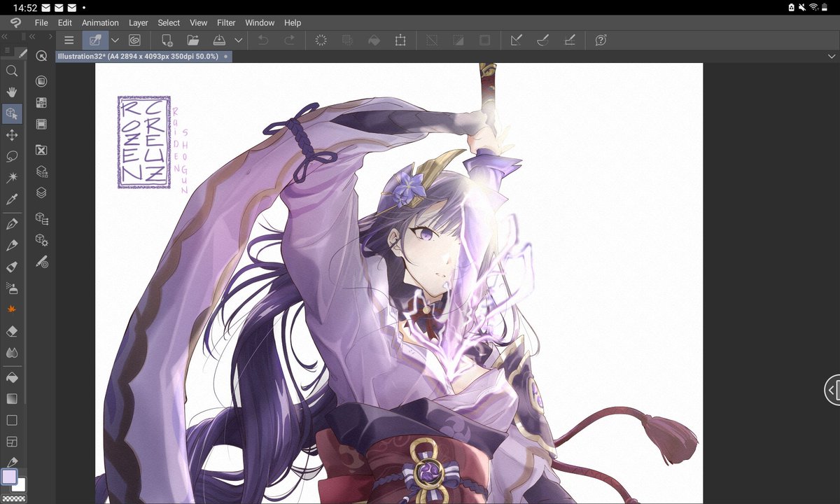Select the transparent checkered color swatch
The height and width of the screenshot is (504, 840).
(x=13, y=498)
